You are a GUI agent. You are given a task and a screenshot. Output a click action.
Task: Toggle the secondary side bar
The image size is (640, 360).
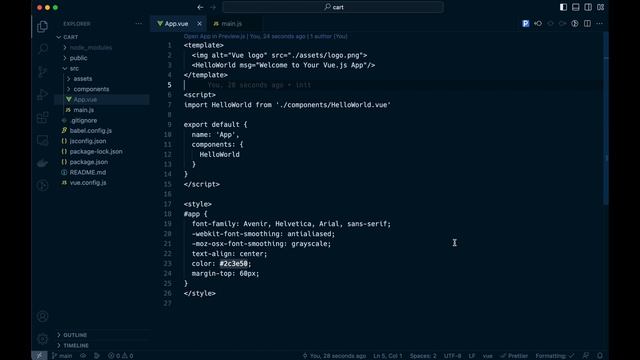click(588, 7)
